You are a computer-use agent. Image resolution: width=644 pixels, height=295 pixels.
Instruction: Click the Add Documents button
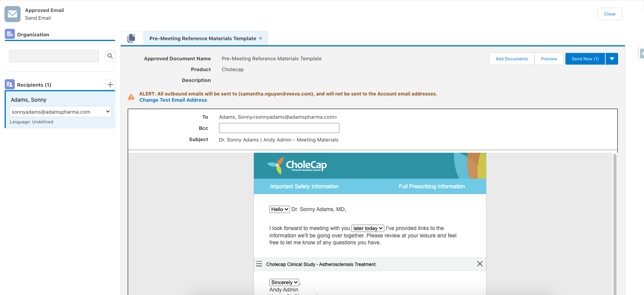point(512,59)
